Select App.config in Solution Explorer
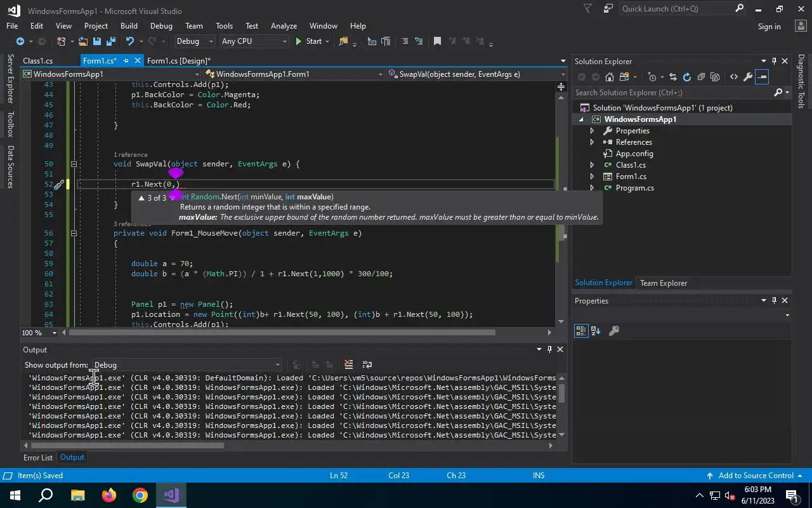Image resolution: width=812 pixels, height=508 pixels. (x=634, y=154)
